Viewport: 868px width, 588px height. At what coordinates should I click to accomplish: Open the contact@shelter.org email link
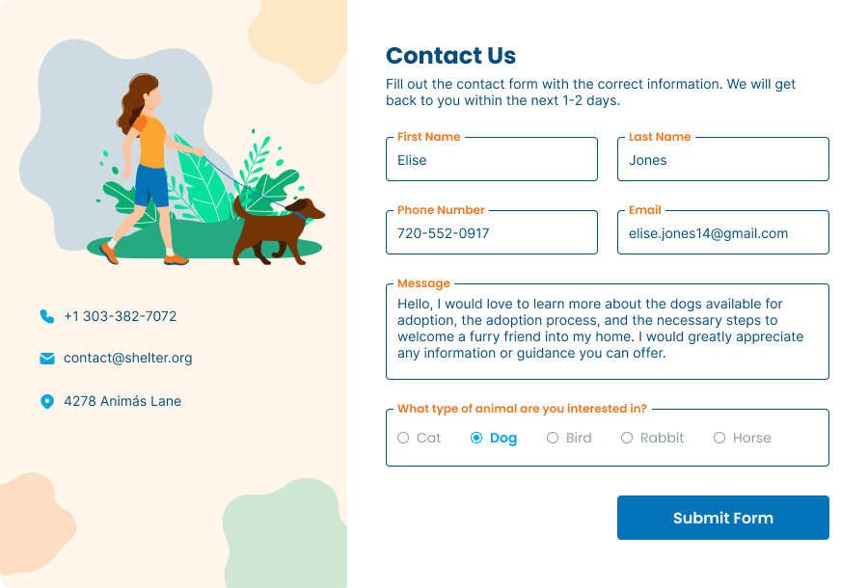click(x=128, y=359)
